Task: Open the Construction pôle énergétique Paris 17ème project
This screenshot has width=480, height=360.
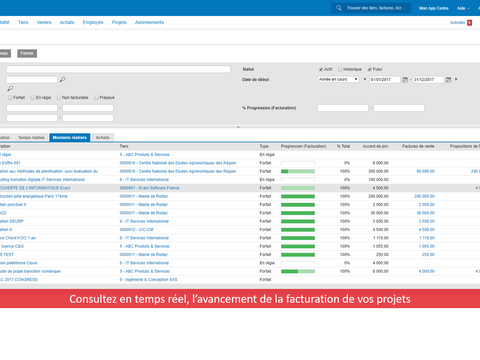Action: [x=33, y=196]
